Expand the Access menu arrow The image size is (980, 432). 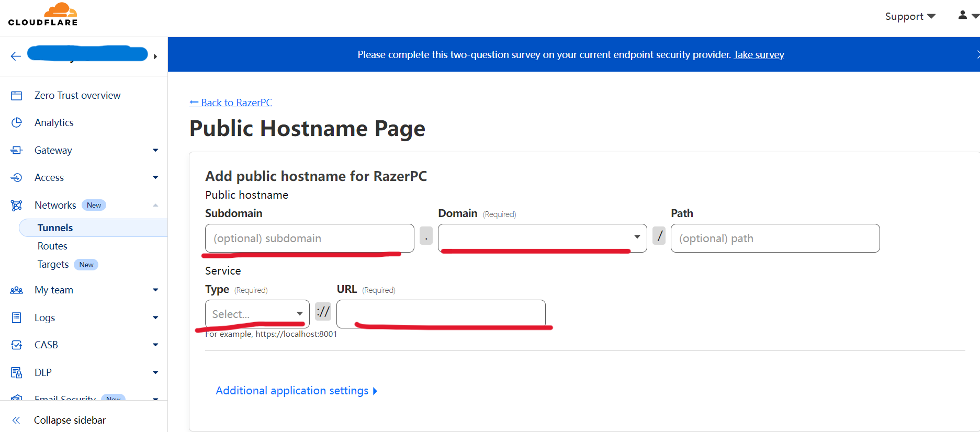(155, 177)
